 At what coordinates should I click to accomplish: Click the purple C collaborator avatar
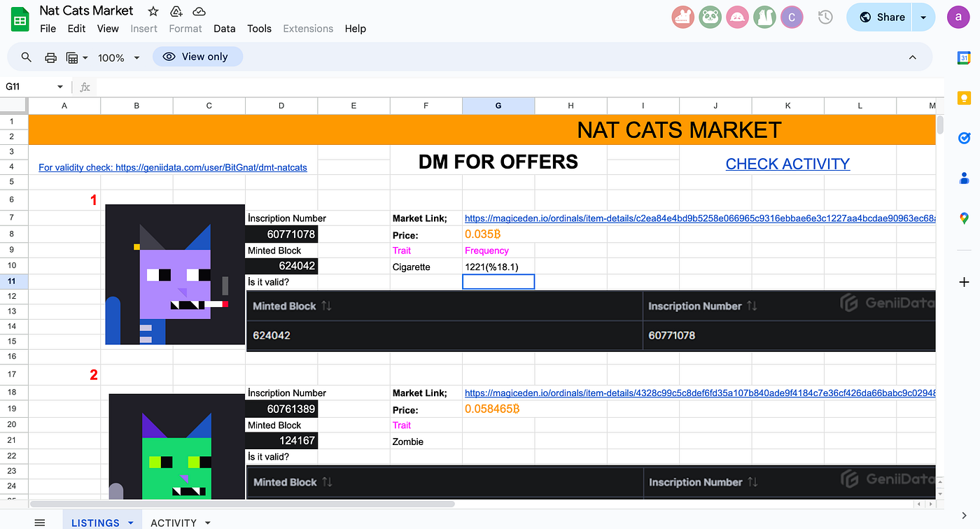(x=792, y=17)
